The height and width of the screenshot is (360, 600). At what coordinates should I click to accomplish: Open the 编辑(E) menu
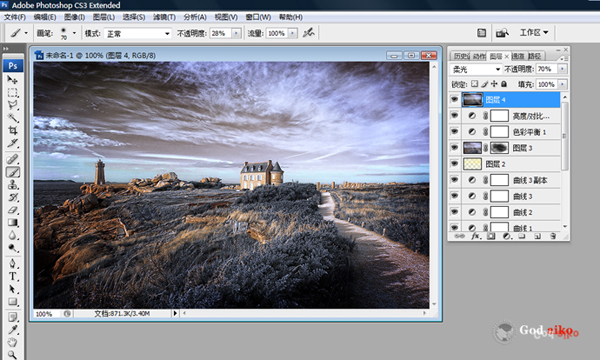[x=45, y=17]
